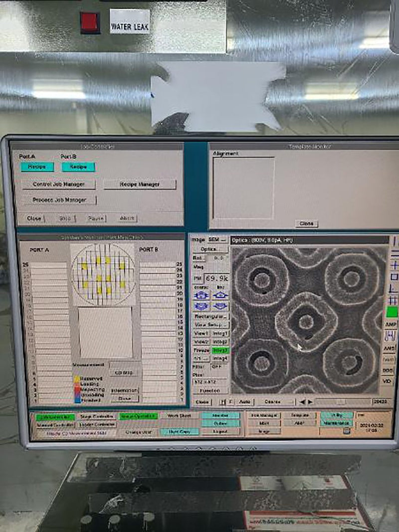Click the BDS button
The image size is (399, 532).
point(388,370)
